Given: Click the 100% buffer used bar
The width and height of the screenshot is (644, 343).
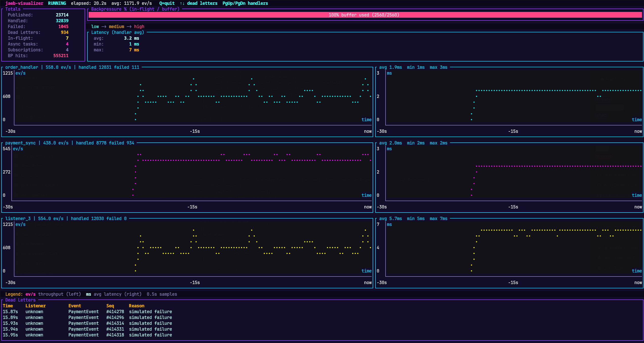Looking at the screenshot, I should [365, 15].
